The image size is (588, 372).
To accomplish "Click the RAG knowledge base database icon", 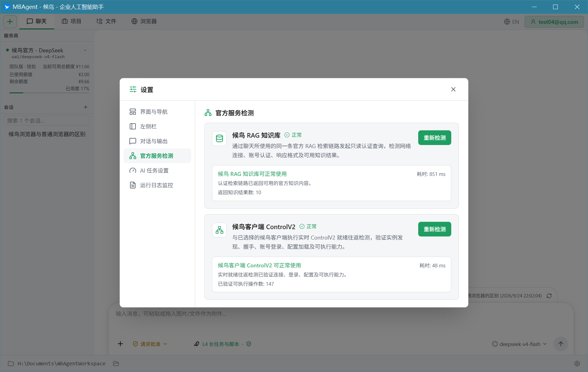I will click(x=219, y=139).
